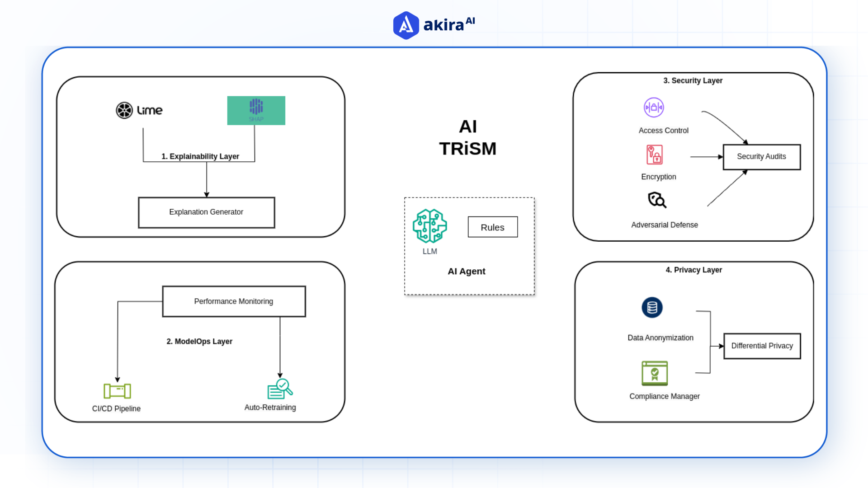This screenshot has width=868, height=488.
Task: Click the LIME logo icon
Action: [124, 110]
